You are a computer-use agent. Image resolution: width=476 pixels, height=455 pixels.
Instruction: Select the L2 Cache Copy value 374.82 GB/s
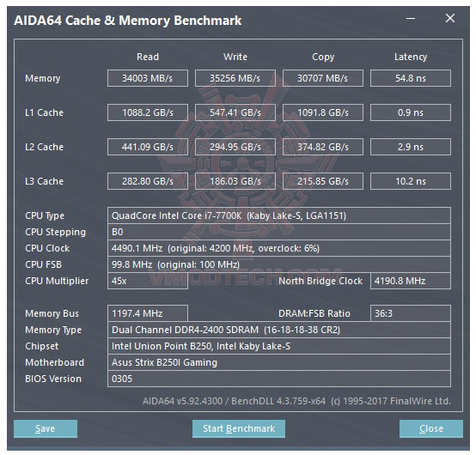coord(323,147)
